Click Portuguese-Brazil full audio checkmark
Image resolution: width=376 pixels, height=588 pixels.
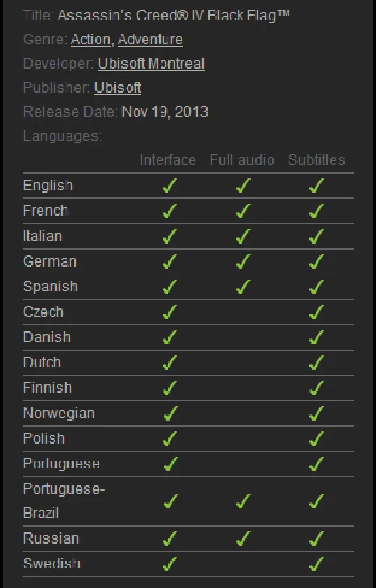243,501
